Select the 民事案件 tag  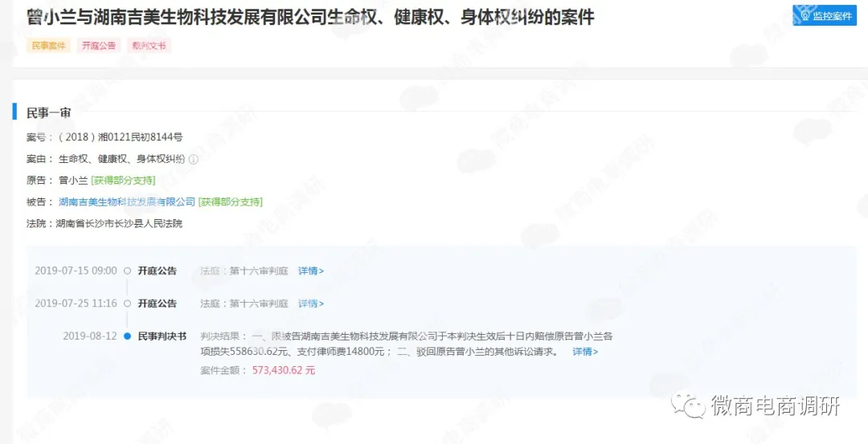(x=49, y=46)
